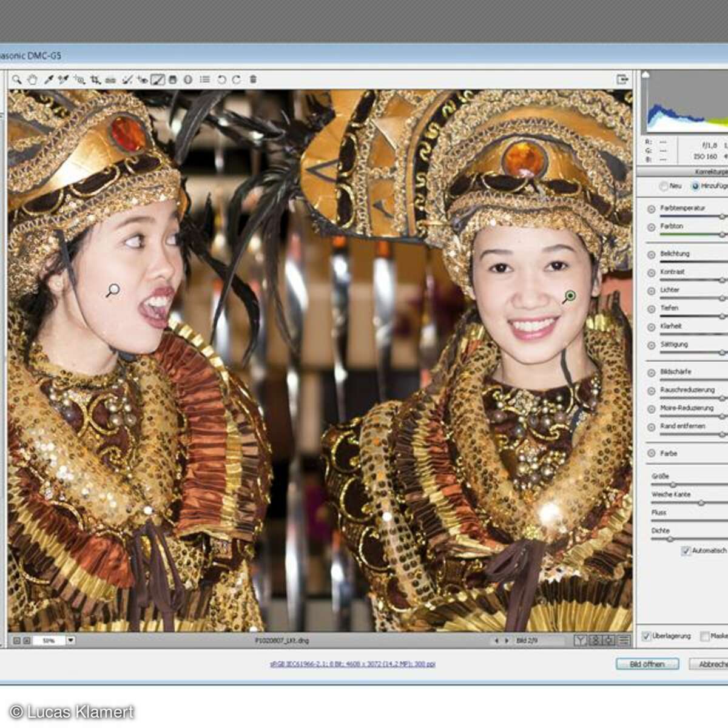The width and height of the screenshot is (728, 728).
Task: Select the Hand tool
Action: click(33, 79)
